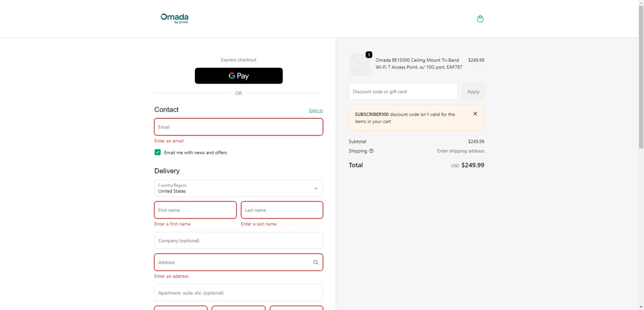
Task: Click the Discount code or gift card field
Action: coord(403,91)
